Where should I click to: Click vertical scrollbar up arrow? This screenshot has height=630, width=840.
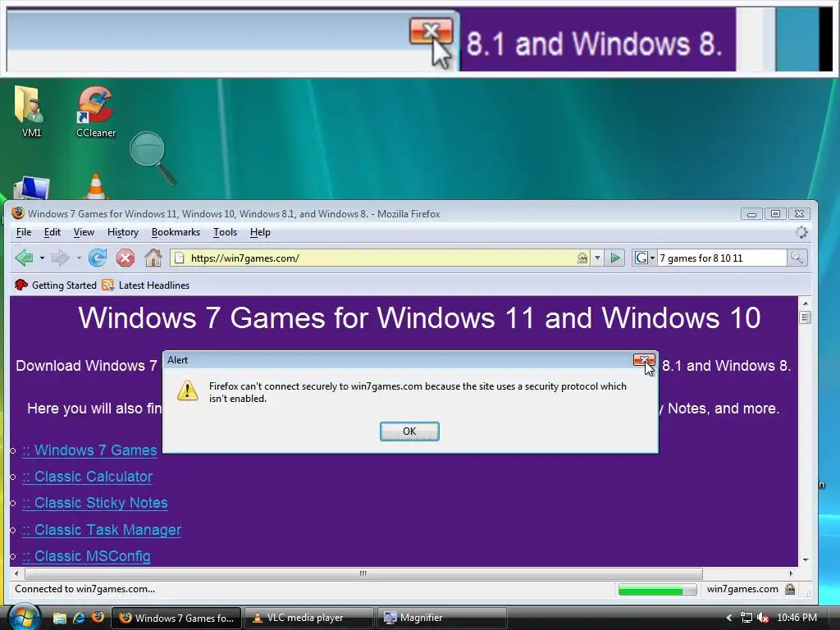coord(806,304)
